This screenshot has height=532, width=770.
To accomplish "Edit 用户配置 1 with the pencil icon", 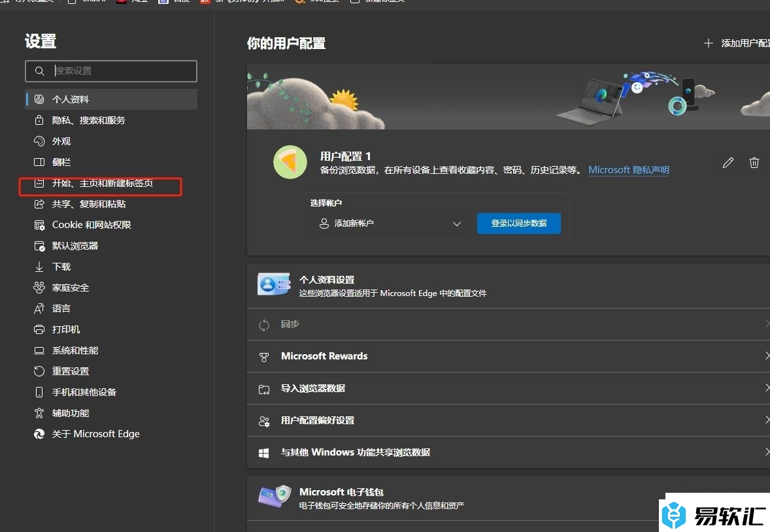I will (728, 163).
